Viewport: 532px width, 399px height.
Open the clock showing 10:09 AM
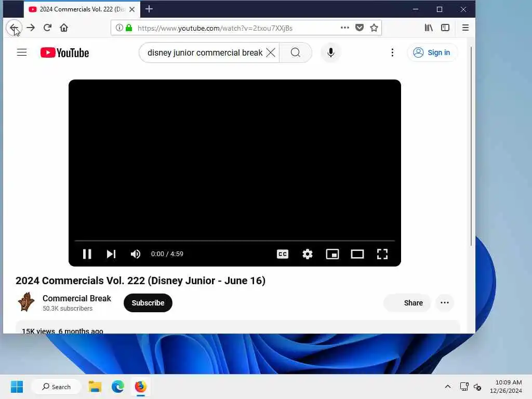pos(506,387)
